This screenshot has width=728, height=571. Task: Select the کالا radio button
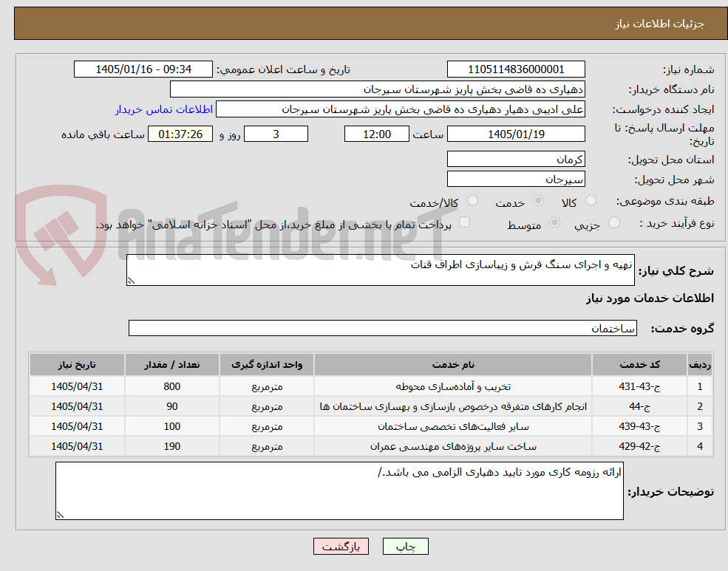pyautogui.click(x=591, y=200)
